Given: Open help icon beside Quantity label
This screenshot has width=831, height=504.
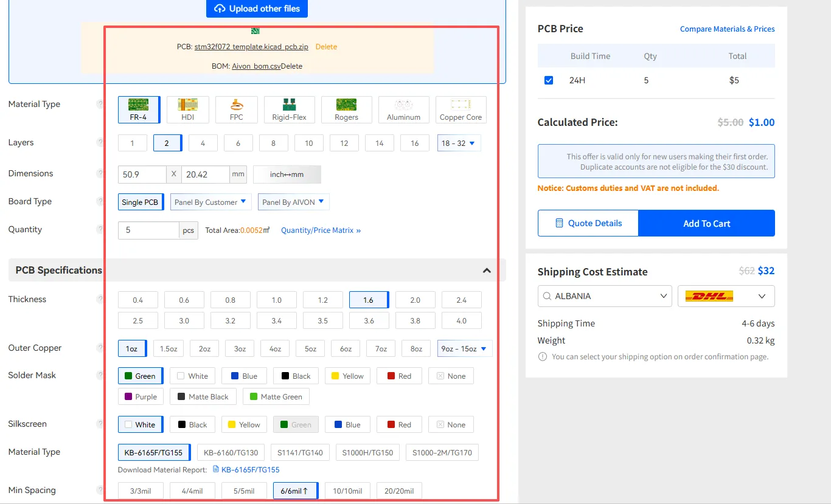Looking at the screenshot, I should click(x=100, y=229).
